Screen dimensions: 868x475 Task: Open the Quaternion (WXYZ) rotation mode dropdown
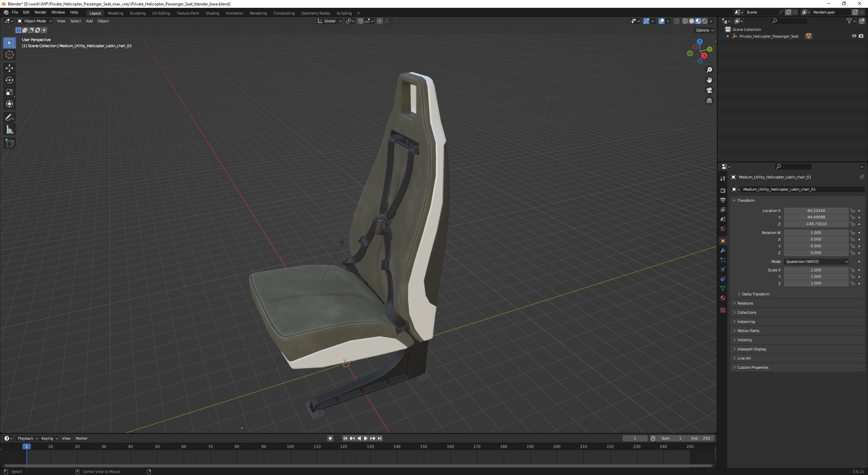tap(816, 262)
